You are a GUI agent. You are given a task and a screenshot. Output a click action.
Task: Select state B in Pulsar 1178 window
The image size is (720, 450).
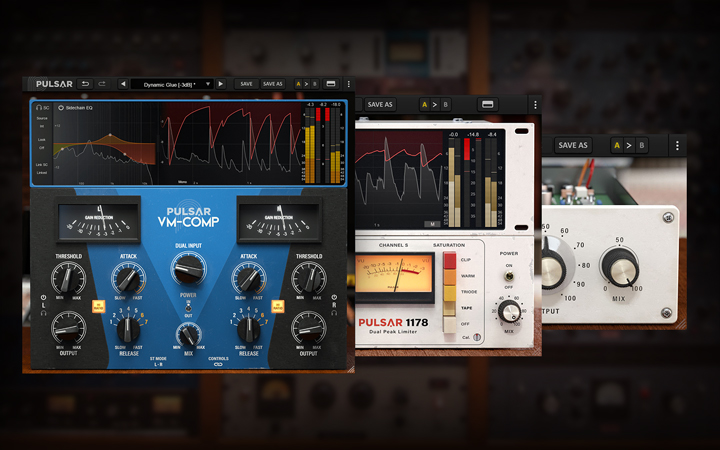coord(445,105)
